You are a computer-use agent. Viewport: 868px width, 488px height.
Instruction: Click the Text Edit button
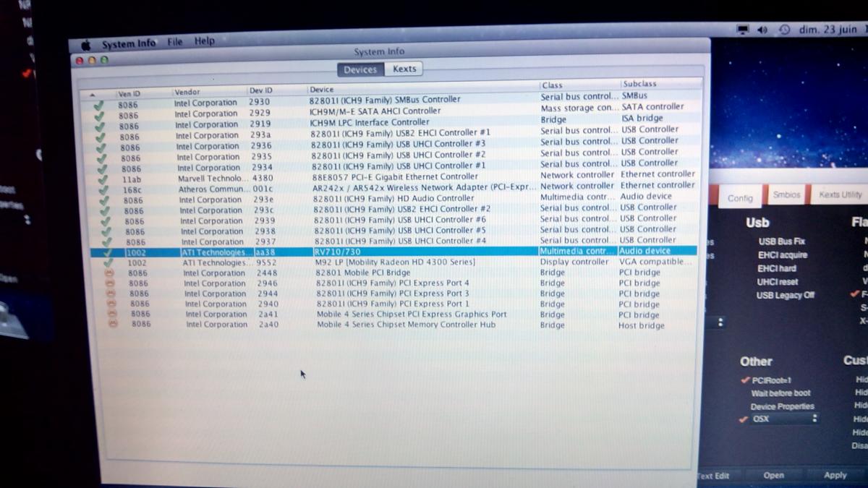713,476
